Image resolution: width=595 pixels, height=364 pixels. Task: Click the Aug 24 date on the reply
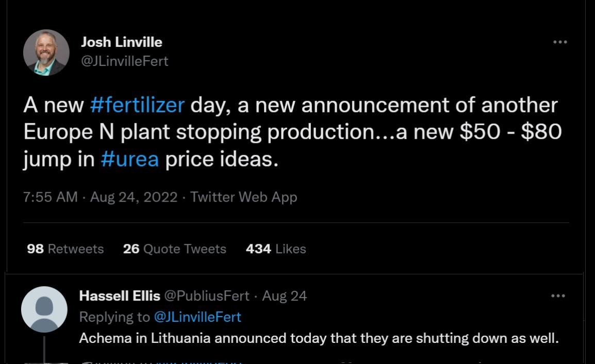pos(284,296)
